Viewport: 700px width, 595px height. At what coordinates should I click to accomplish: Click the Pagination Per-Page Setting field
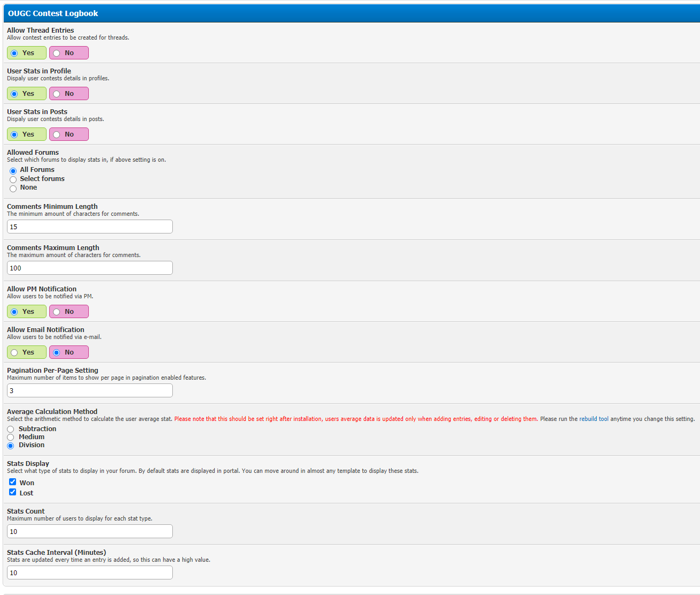[89, 390]
